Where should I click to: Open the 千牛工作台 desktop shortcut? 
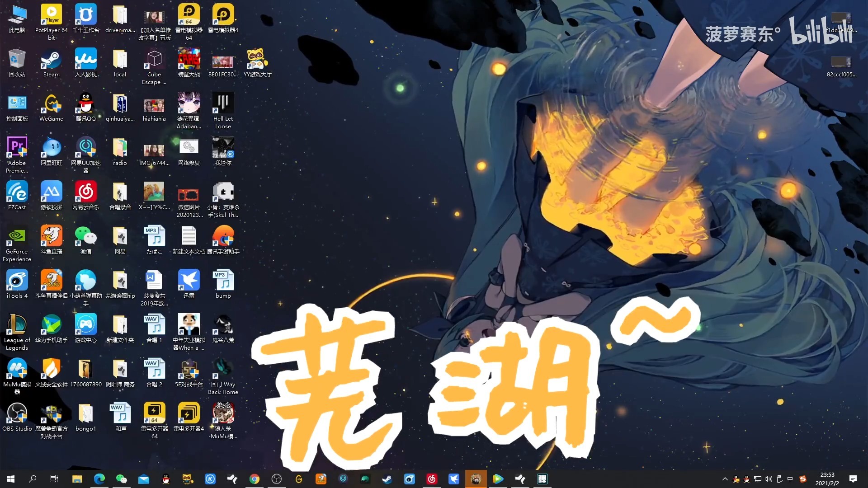86,18
